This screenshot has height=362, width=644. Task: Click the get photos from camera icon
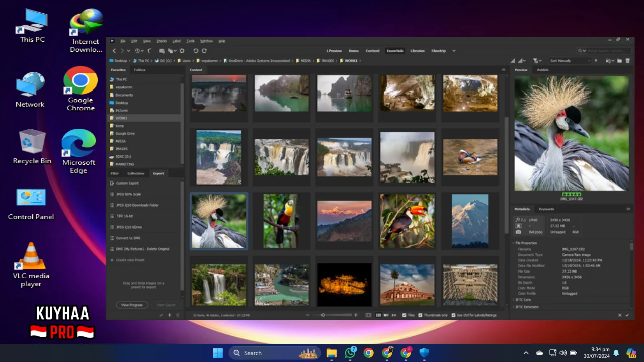point(162,51)
